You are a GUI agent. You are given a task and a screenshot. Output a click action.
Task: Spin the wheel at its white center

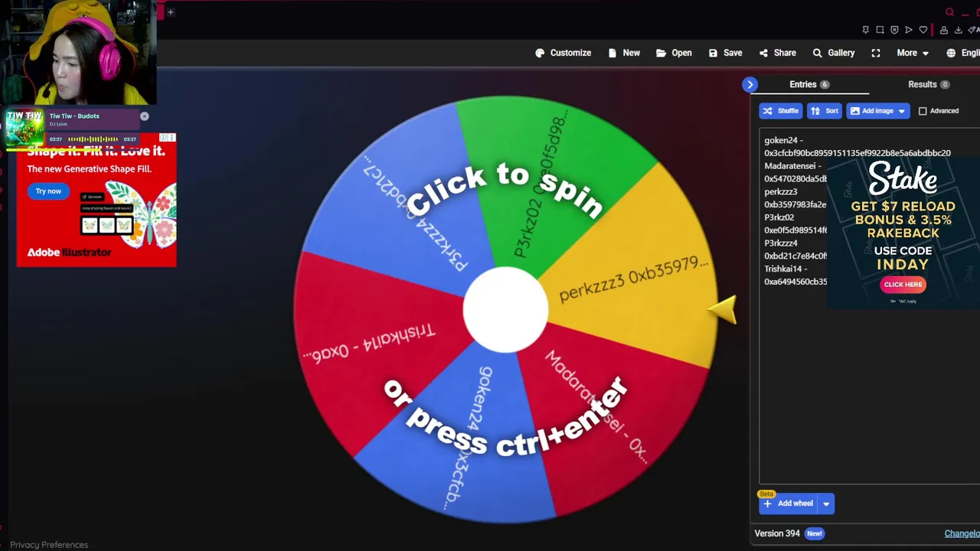(505, 309)
